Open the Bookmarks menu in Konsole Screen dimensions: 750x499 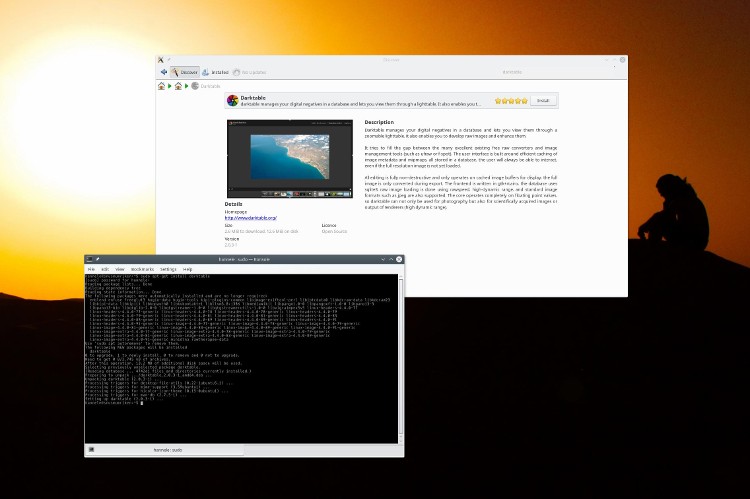pos(142,269)
